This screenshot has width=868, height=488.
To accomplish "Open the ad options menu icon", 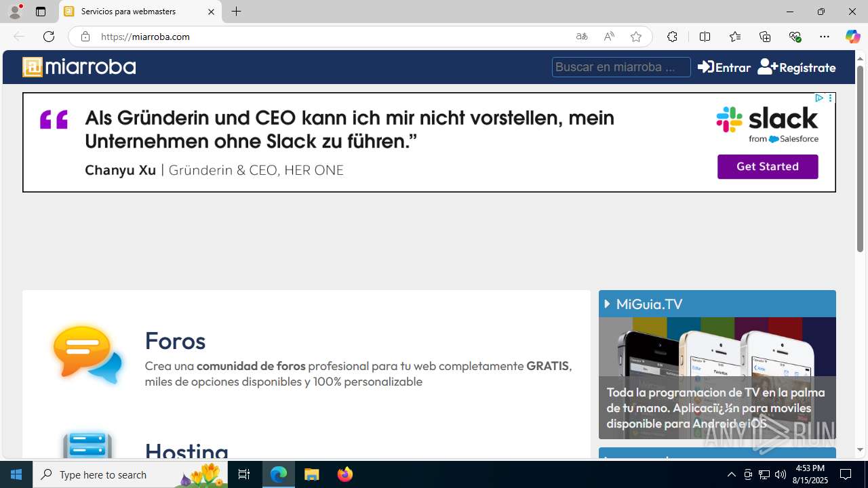I will (830, 98).
